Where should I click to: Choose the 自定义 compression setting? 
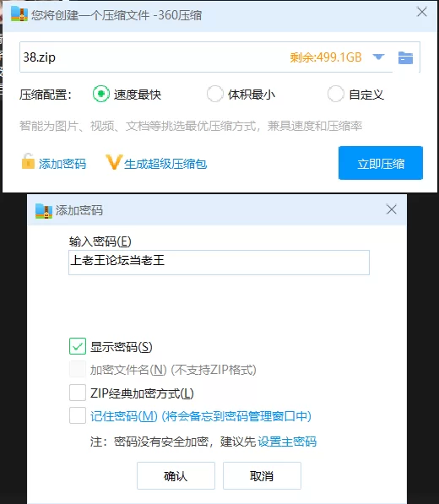pyautogui.click(x=335, y=94)
